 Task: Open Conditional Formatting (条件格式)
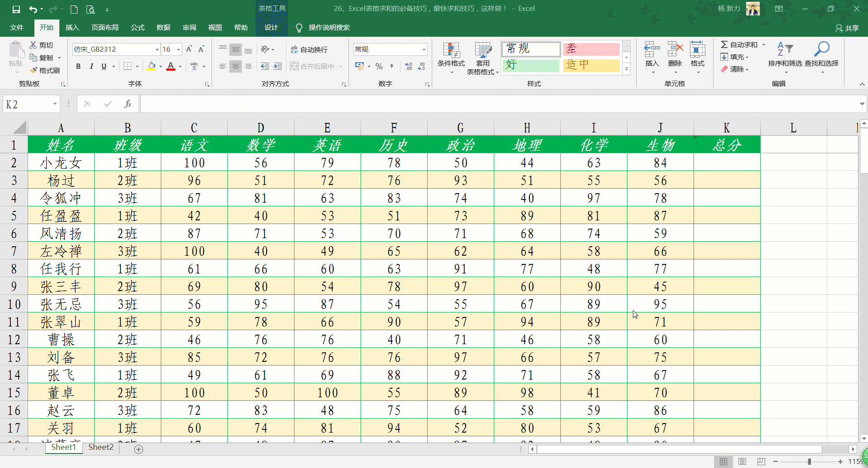tap(451, 58)
